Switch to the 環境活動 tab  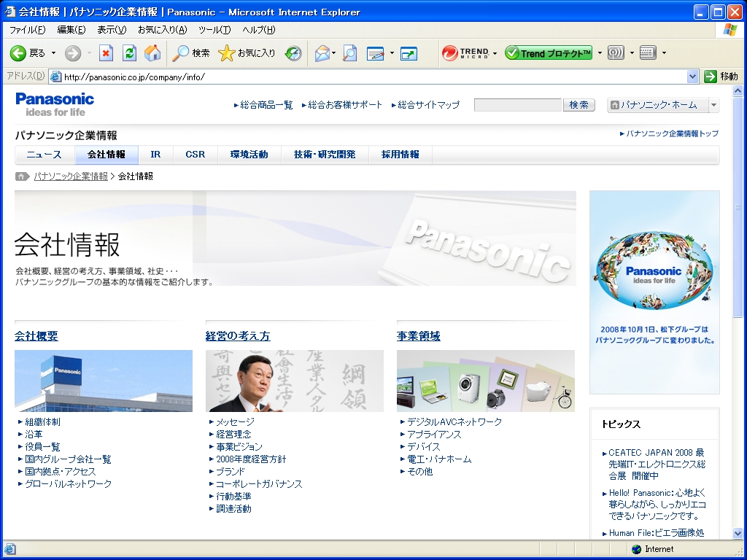(249, 155)
